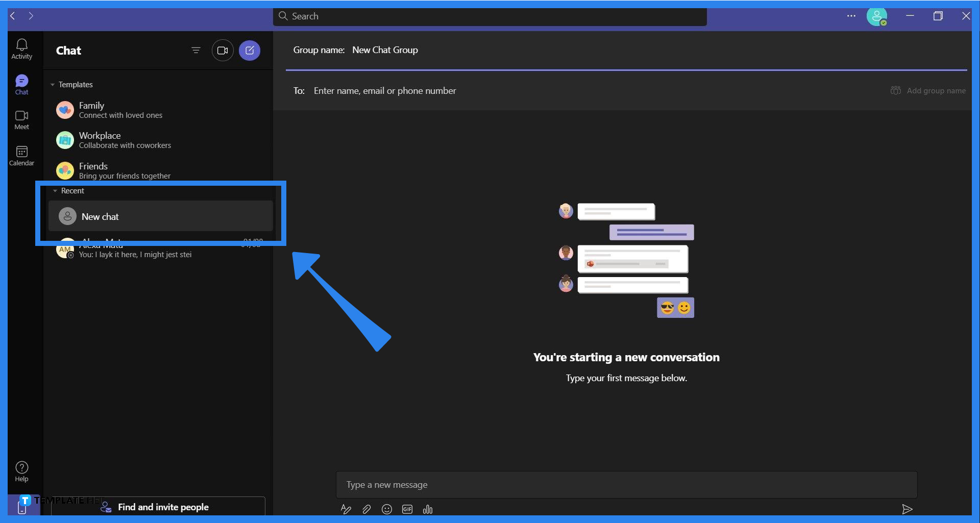Open message formatting options
This screenshot has height=523, width=980.
(346, 509)
